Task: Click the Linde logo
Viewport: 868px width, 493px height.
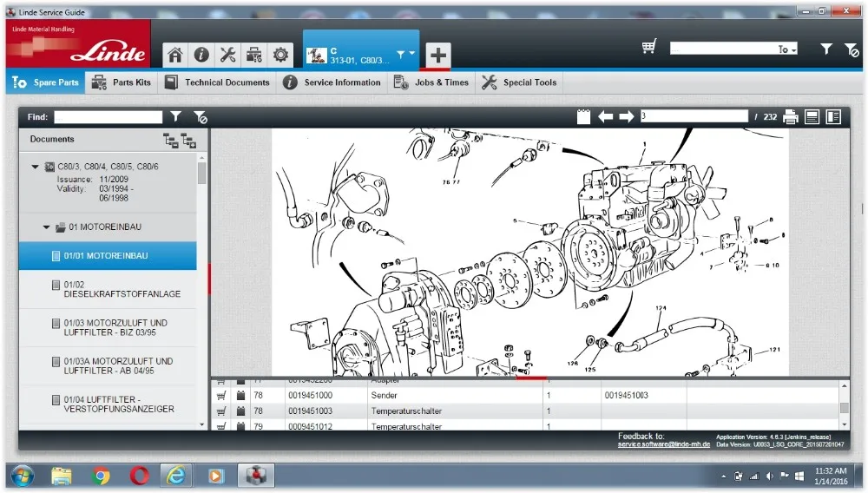Action: 108,53
